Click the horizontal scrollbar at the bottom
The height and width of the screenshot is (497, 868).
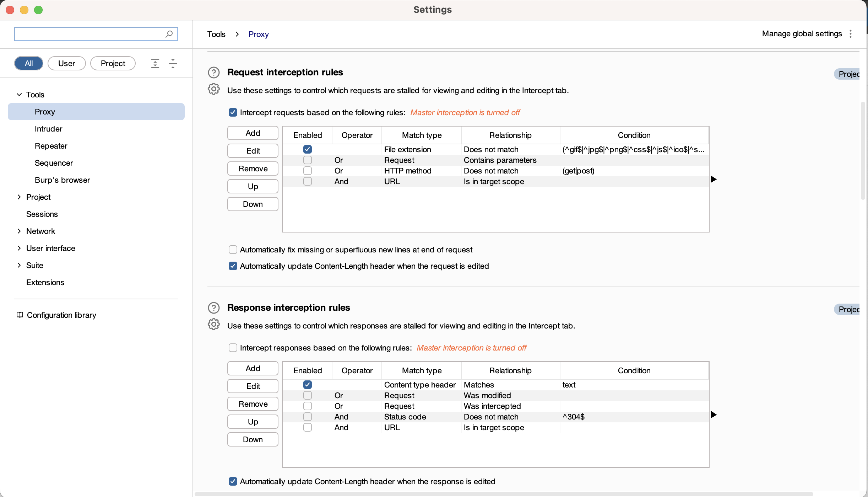tap(504, 494)
